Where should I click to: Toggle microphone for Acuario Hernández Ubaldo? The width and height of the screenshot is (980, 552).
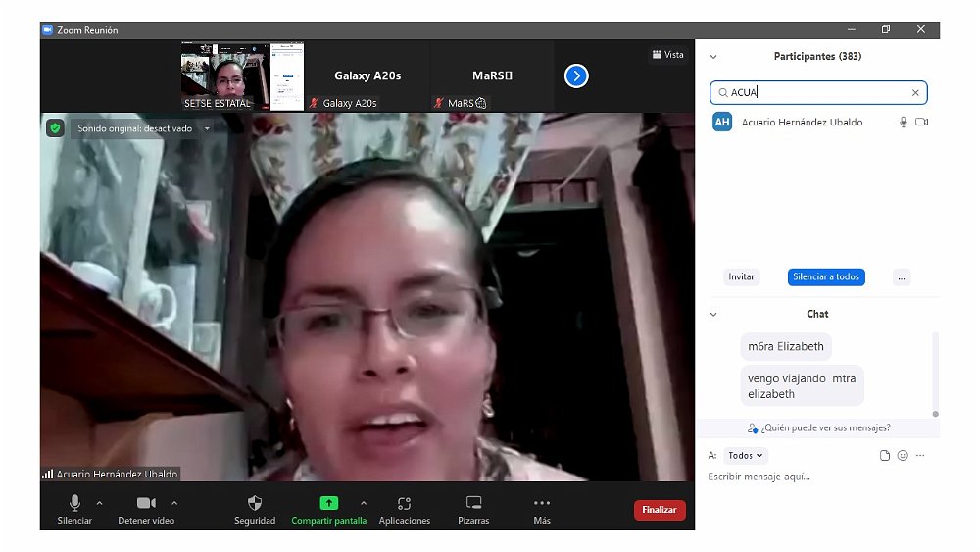click(x=904, y=123)
